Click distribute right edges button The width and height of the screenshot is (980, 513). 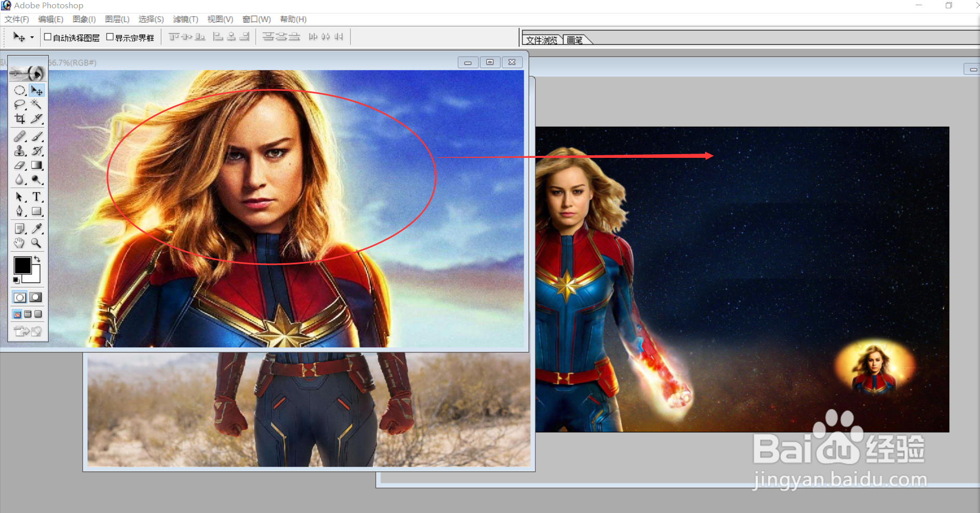point(339,37)
